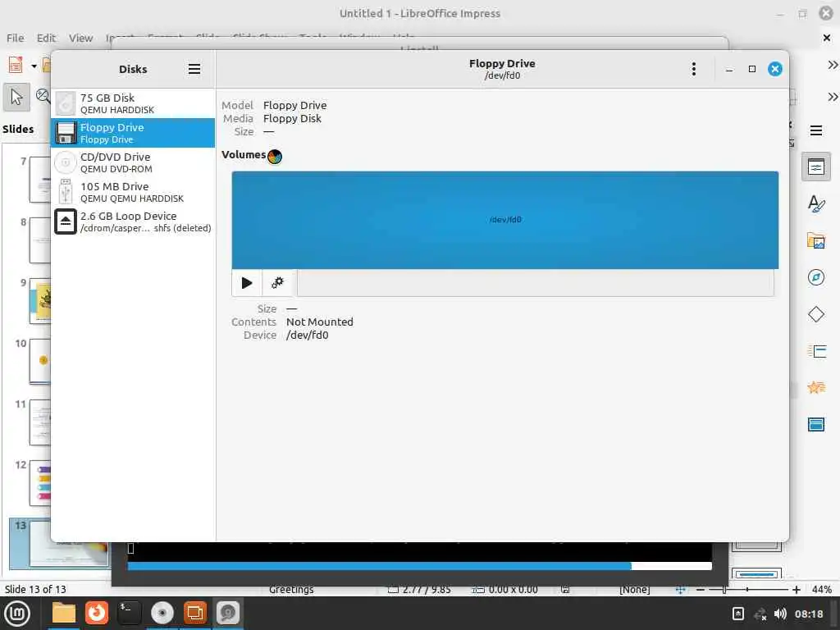Click the zoom out minus in Impress status bar

click(701, 590)
